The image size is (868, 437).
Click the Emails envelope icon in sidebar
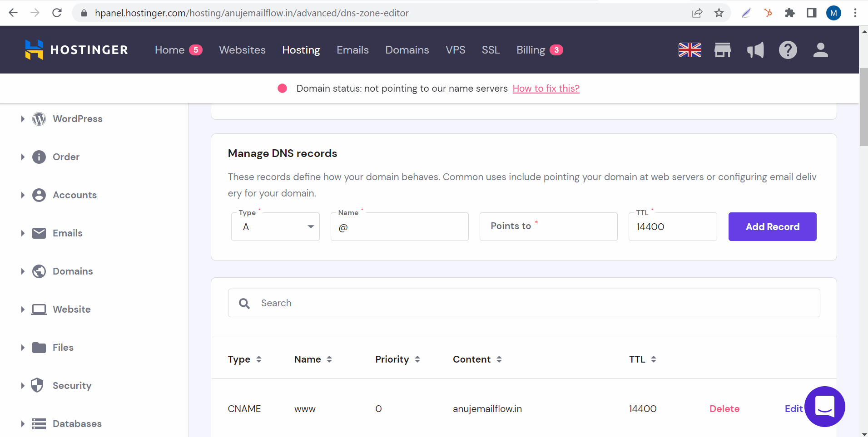tap(39, 233)
